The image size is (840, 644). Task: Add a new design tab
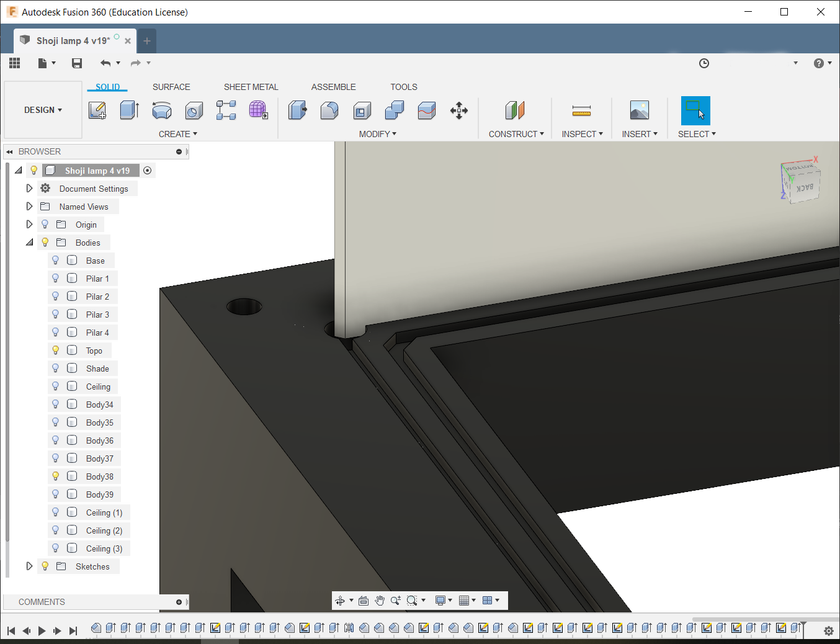pyautogui.click(x=147, y=41)
